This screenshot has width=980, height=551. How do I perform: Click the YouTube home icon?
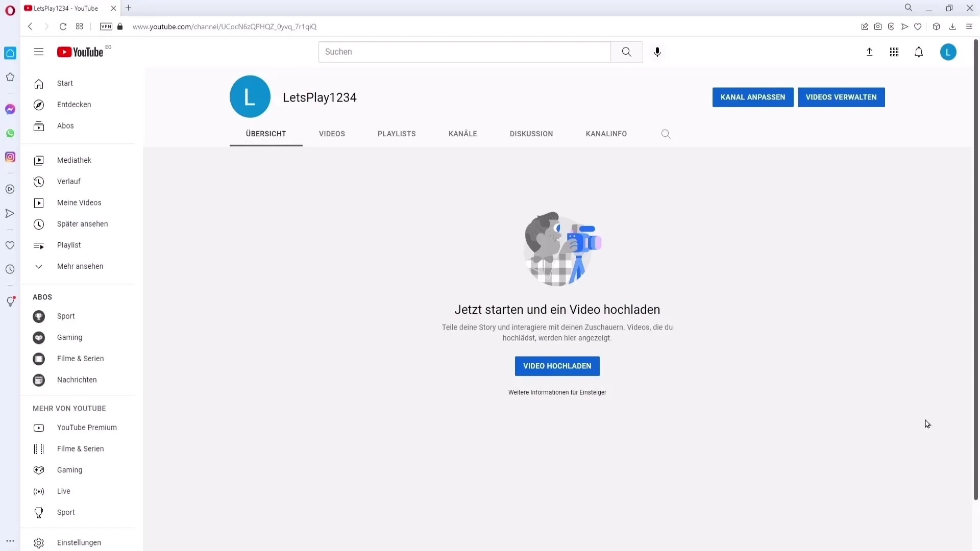click(38, 83)
